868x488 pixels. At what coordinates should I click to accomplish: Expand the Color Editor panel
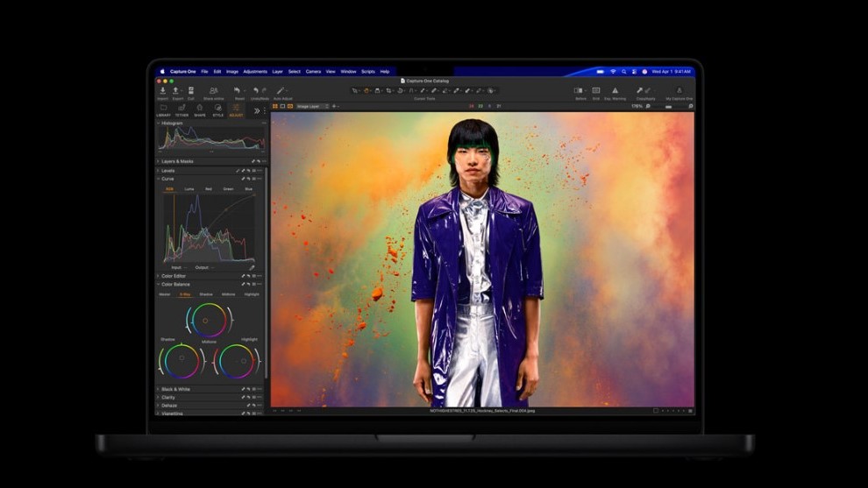(x=159, y=276)
